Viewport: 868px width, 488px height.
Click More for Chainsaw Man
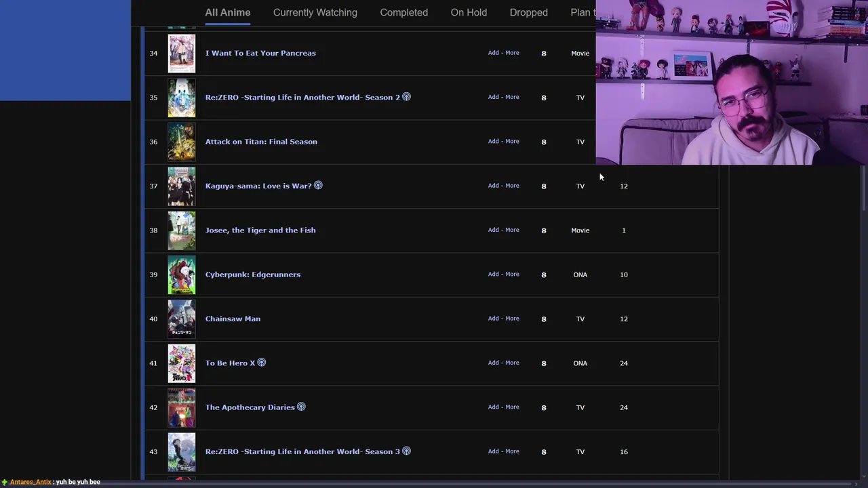click(512, 319)
